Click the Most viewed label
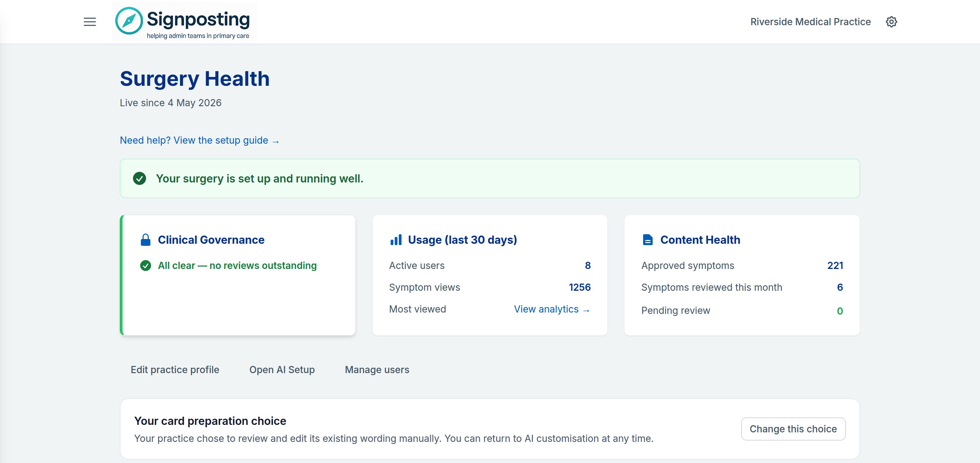The image size is (980, 463). (x=417, y=309)
